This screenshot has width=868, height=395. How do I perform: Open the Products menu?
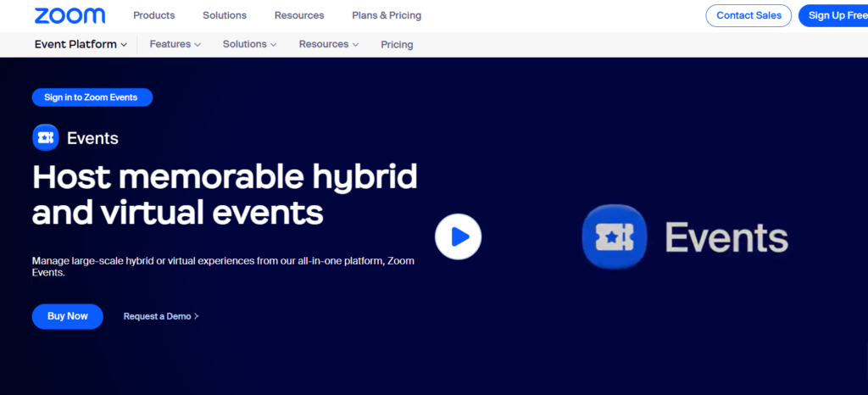[x=154, y=15]
